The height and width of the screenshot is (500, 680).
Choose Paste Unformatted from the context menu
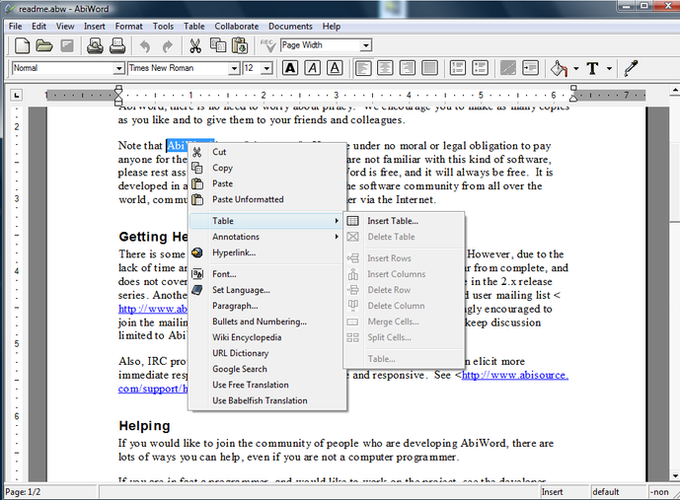click(x=267, y=199)
